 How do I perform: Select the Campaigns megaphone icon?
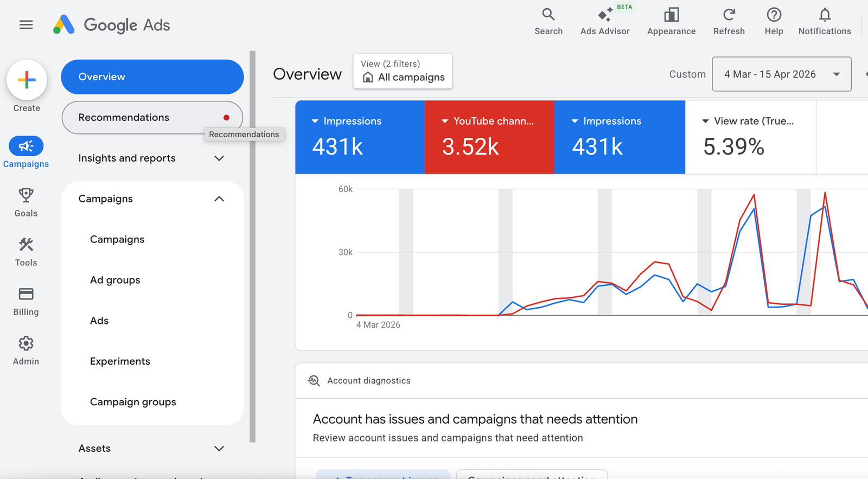(x=26, y=146)
